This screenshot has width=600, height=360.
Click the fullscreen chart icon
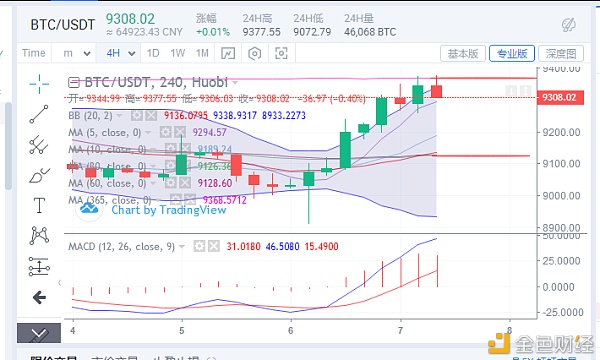[281, 53]
